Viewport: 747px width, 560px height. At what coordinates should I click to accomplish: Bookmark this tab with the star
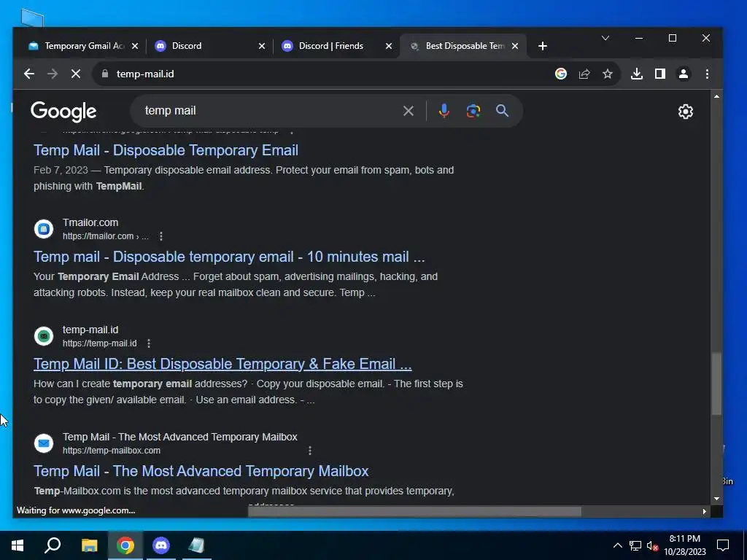[608, 74]
